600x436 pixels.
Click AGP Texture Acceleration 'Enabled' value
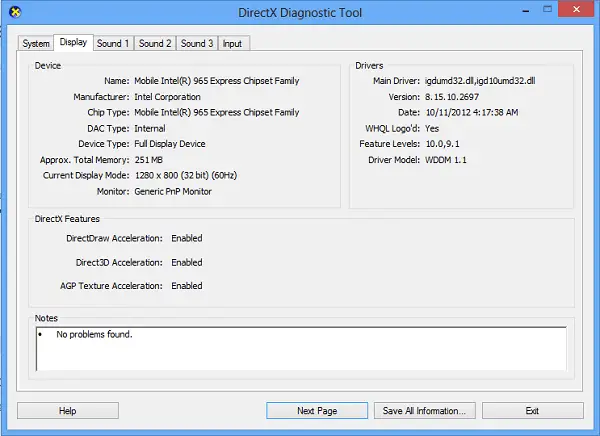(x=187, y=286)
